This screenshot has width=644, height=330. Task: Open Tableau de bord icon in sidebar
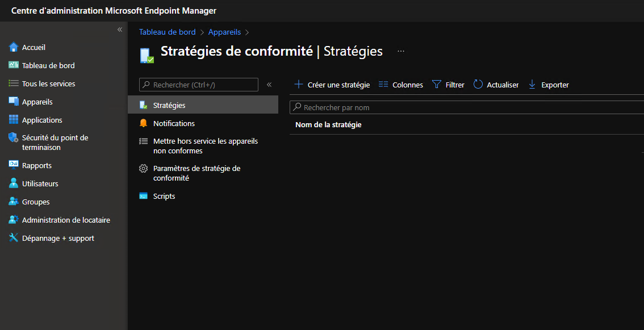[x=14, y=65]
